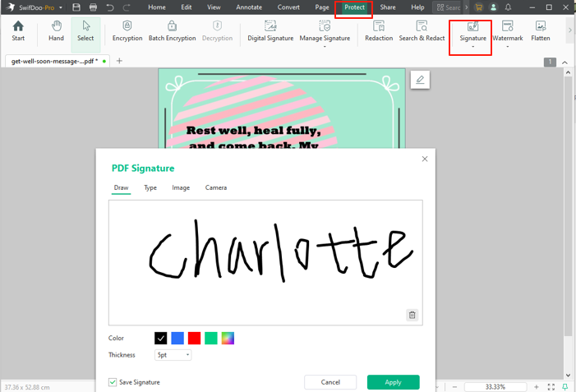Screen dimensions: 576x392
Task: Open the Watermark tool
Action: 507,31
